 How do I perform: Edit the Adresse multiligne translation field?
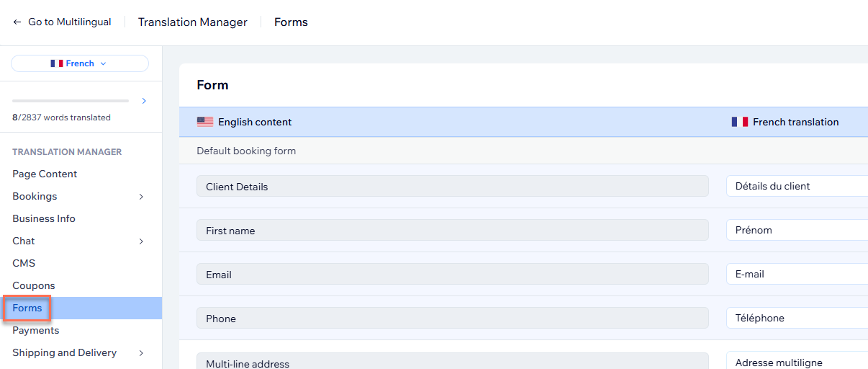coord(797,360)
